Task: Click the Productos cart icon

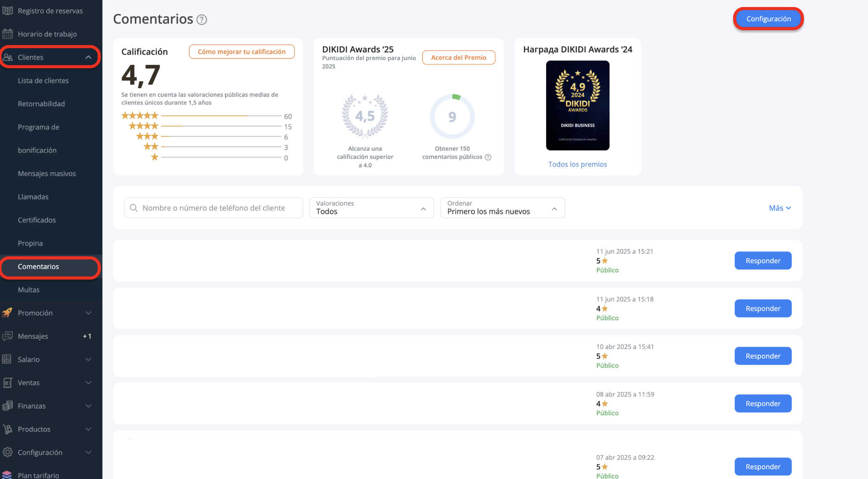Action: (x=7, y=429)
